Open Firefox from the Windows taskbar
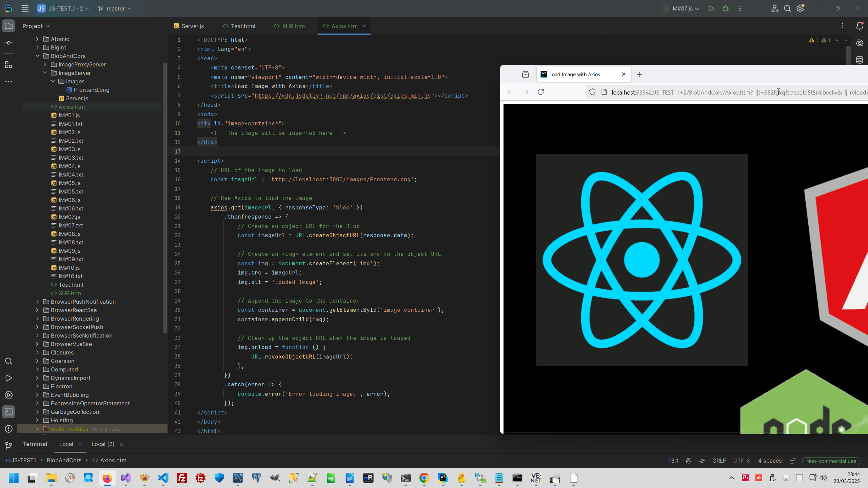The image size is (868, 488). point(107,478)
